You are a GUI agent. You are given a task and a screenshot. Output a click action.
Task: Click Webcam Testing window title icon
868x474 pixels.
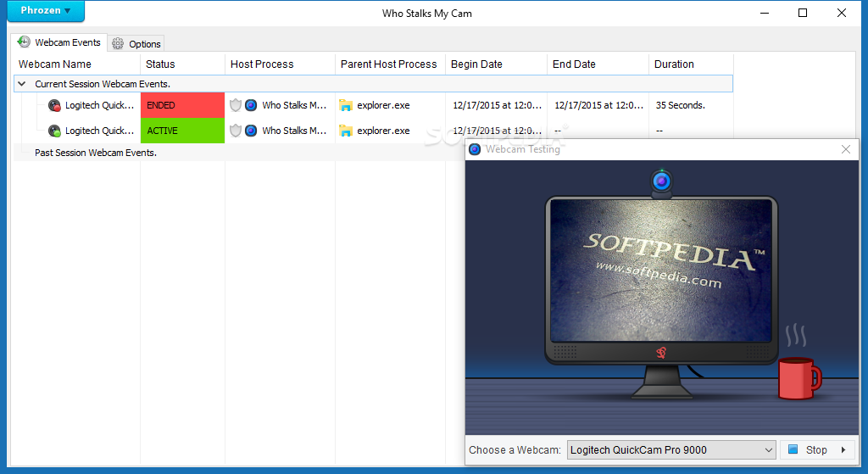(475, 149)
